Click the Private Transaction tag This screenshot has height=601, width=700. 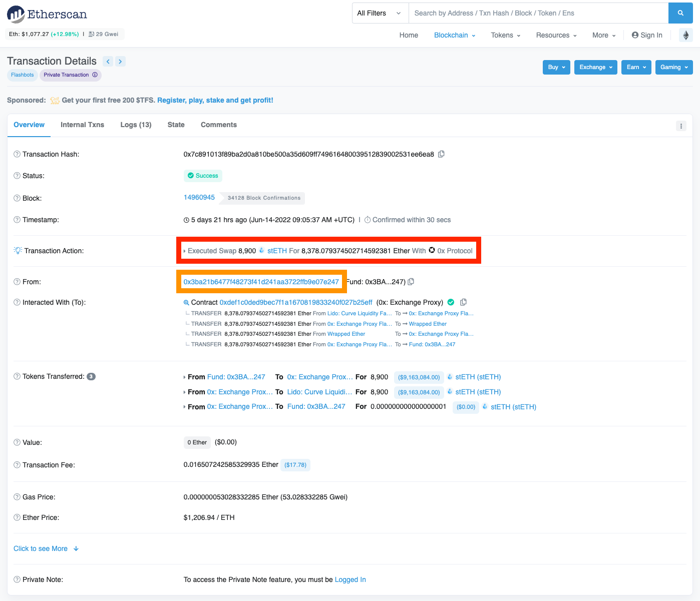[71, 75]
